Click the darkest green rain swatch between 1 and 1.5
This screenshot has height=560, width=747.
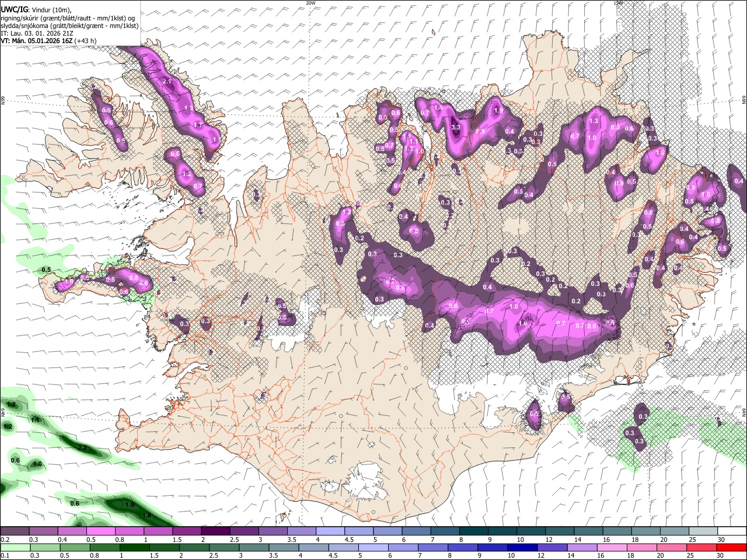[x=134, y=547]
